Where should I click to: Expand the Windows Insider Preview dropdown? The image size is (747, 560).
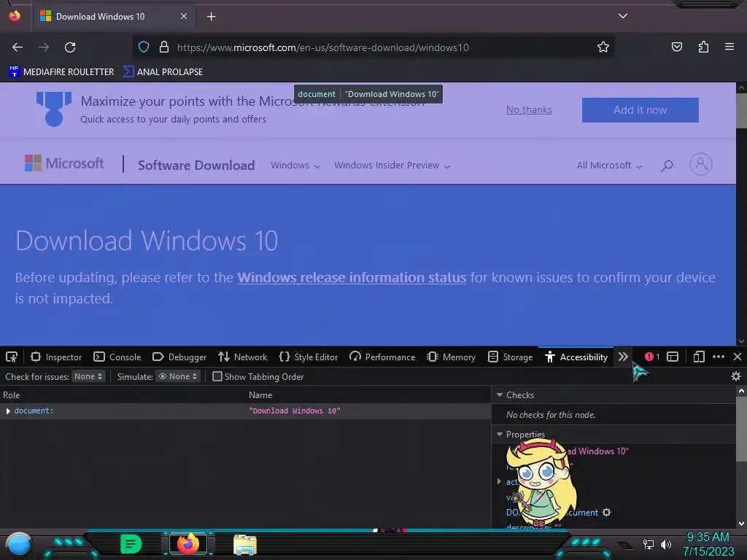[392, 166]
